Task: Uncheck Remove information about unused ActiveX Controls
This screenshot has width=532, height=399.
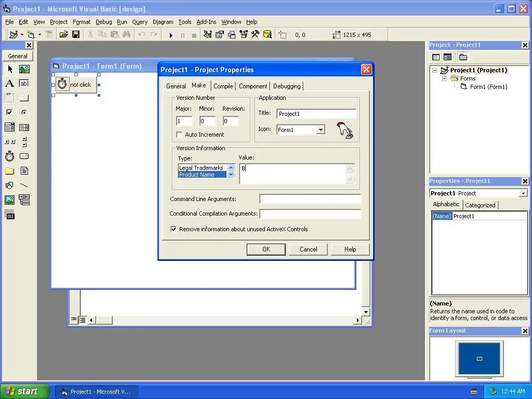Action: click(x=174, y=229)
